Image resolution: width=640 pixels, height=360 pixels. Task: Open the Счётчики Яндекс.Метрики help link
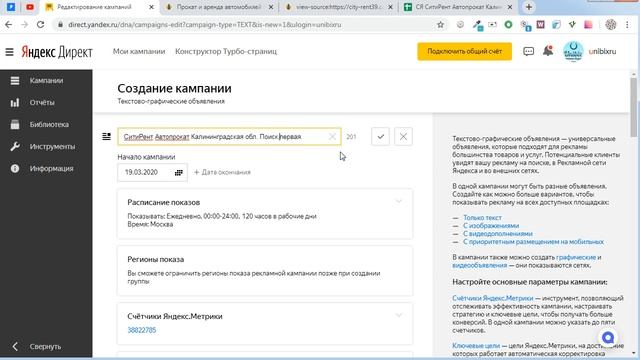tap(493, 298)
